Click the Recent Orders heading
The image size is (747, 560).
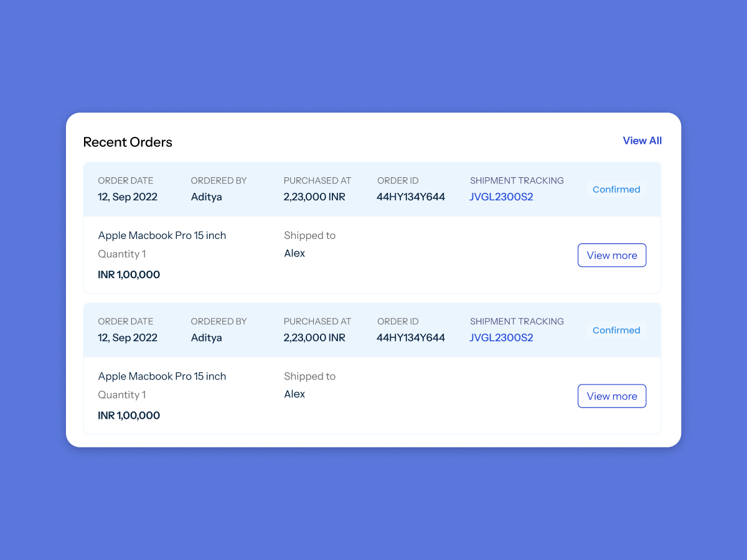(128, 142)
